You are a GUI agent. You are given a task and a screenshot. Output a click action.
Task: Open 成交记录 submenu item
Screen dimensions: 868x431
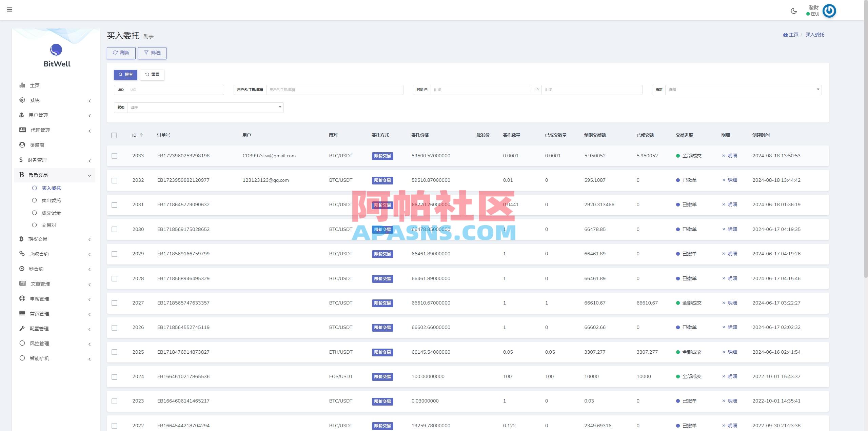pyautogui.click(x=51, y=213)
